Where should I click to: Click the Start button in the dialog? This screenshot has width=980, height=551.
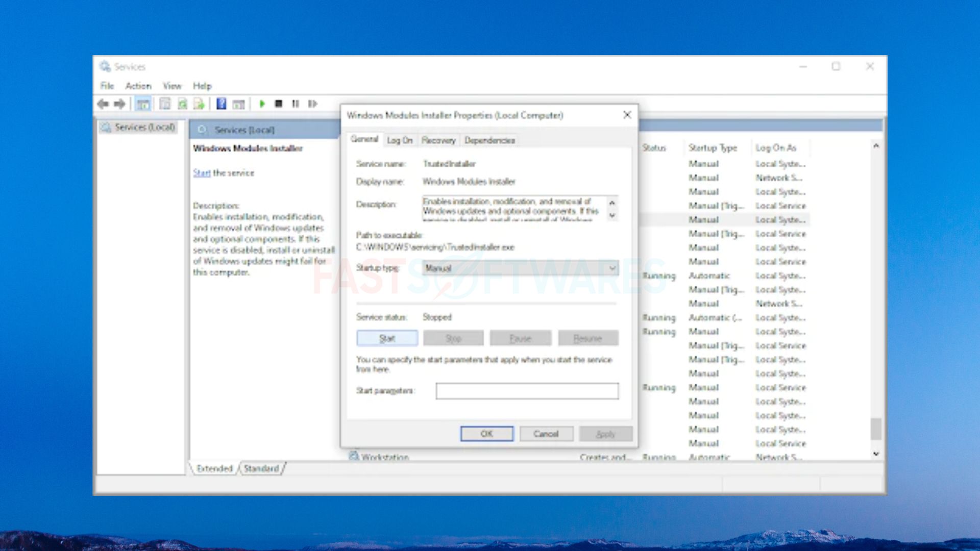click(x=387, y=338)
